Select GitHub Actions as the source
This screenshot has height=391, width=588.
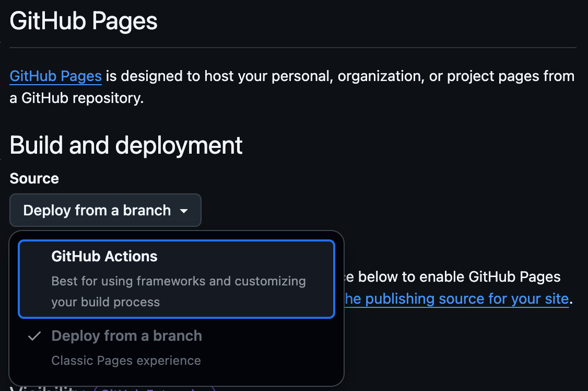[177, 279]
